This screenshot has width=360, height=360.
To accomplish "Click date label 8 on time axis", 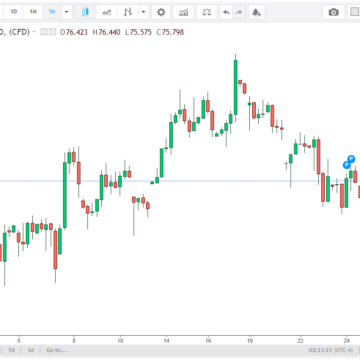I will click(74, 341).
